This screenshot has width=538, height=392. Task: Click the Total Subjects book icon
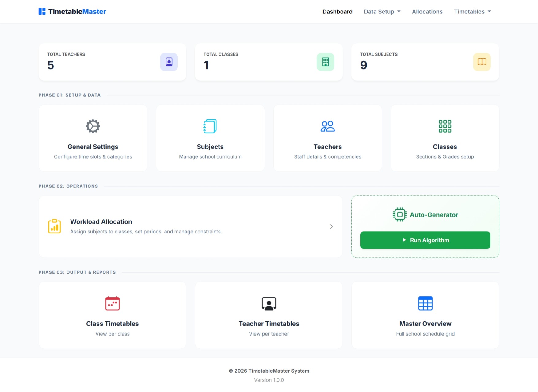pos(482,62)
